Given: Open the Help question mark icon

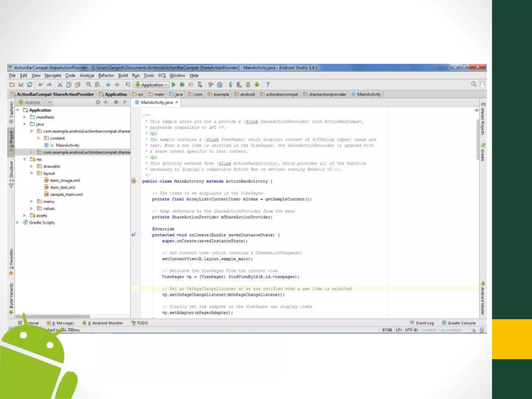Looking at the screenshot, I should (x=268, y=85).
